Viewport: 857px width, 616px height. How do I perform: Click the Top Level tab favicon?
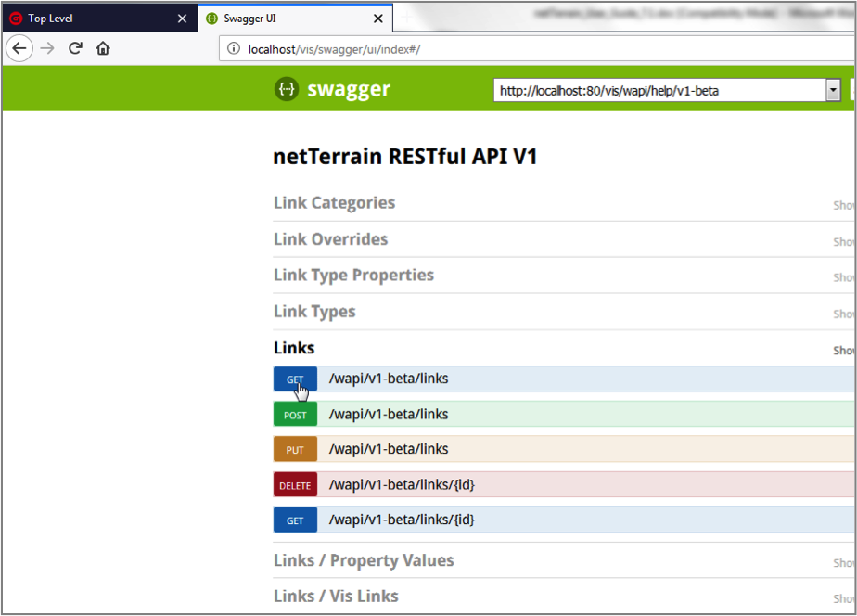click(16, 19)
